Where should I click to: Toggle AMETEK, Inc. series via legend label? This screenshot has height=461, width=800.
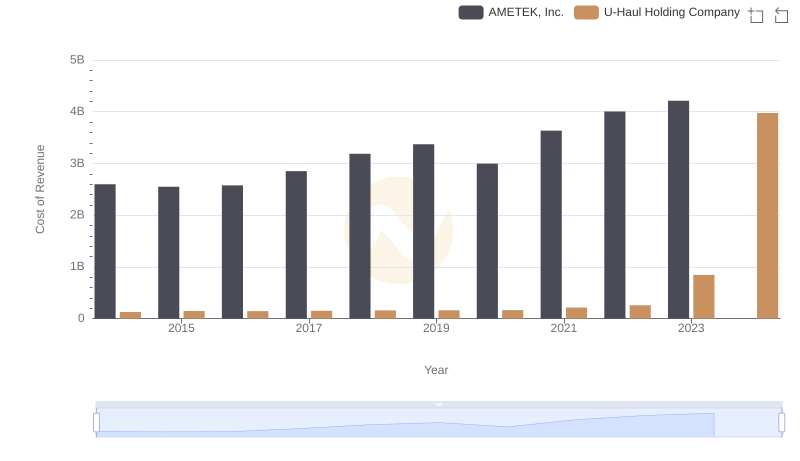point(525,13)
